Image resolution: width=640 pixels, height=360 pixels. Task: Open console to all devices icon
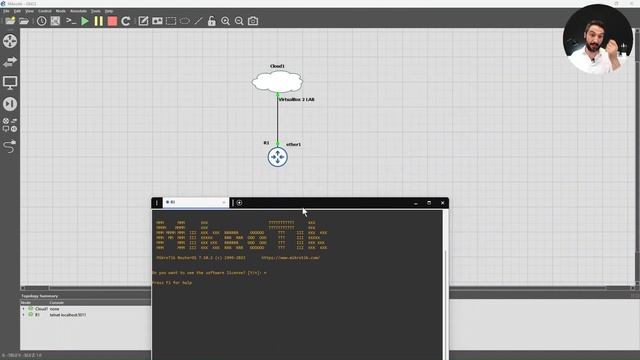coord(71,21)
